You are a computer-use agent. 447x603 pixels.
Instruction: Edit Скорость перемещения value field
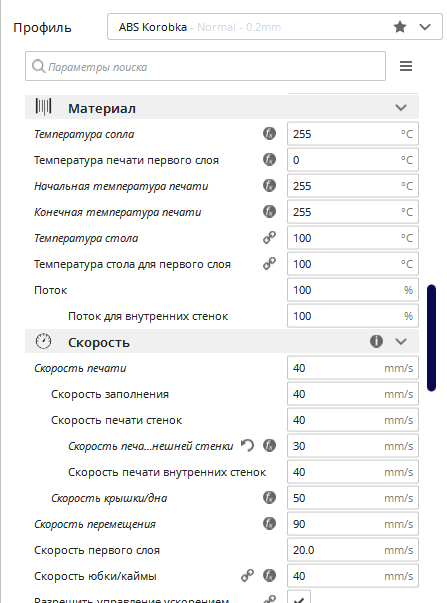coord(353,524)
